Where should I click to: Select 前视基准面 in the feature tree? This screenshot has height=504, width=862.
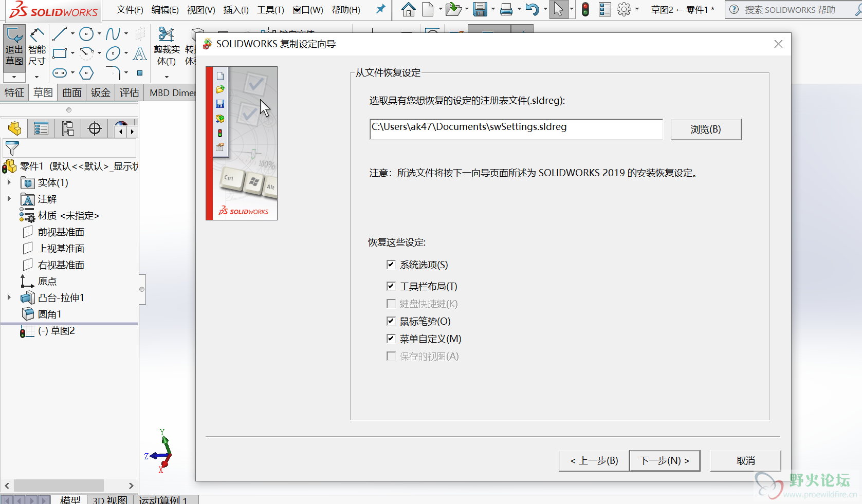coord(61,232)
